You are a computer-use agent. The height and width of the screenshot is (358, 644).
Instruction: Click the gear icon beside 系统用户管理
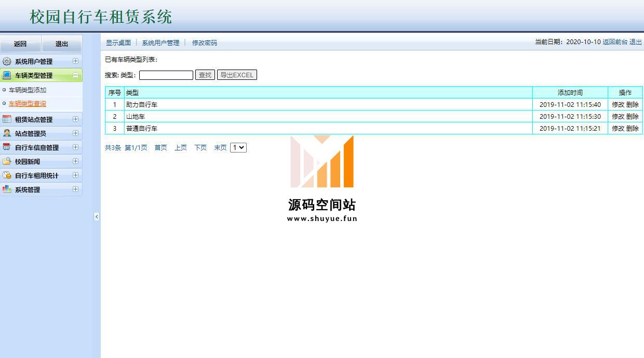[x=7, y=61]
